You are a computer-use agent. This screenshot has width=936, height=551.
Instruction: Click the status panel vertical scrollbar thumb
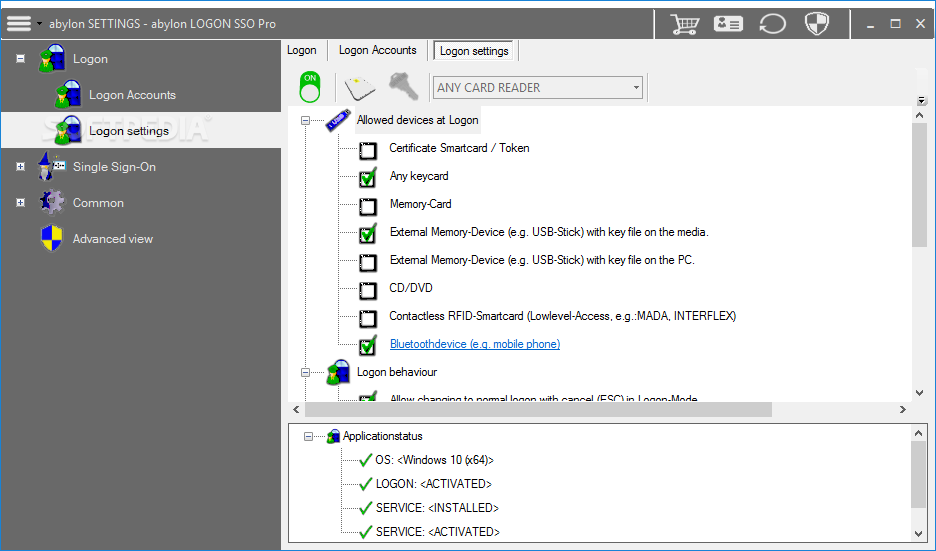click(919, 475)
